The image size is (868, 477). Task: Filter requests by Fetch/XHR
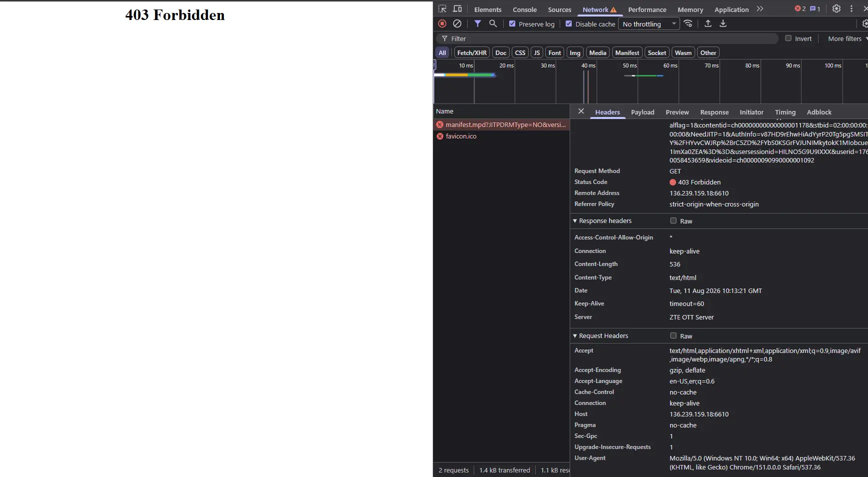coord(472,52)
